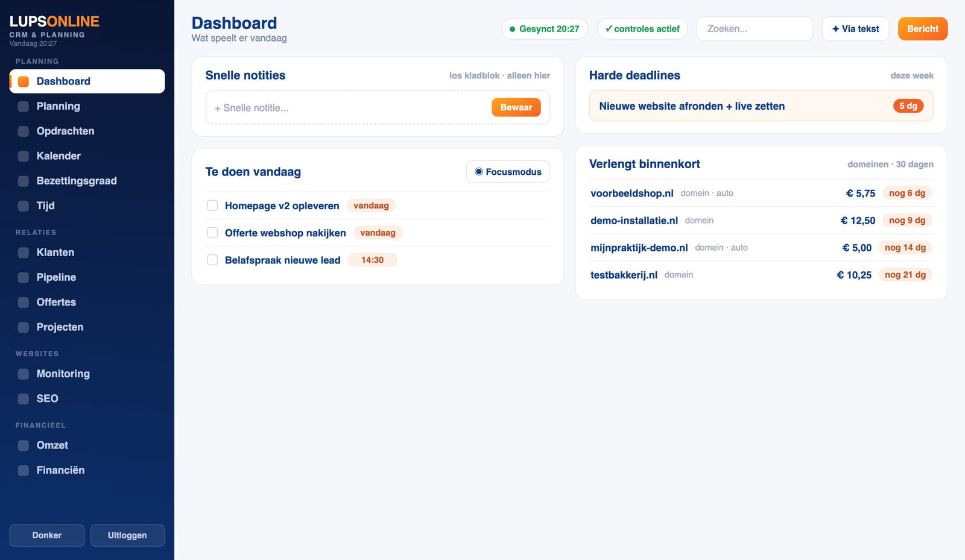Click the Opdrachten sidebar icon
Image resolution: width=965 pixels, height=560 pixels.
pos(24,131)
